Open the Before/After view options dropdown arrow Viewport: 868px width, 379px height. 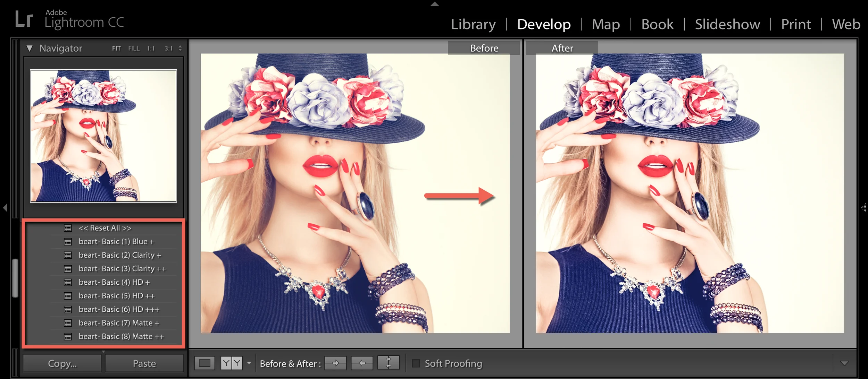point(249,363)
